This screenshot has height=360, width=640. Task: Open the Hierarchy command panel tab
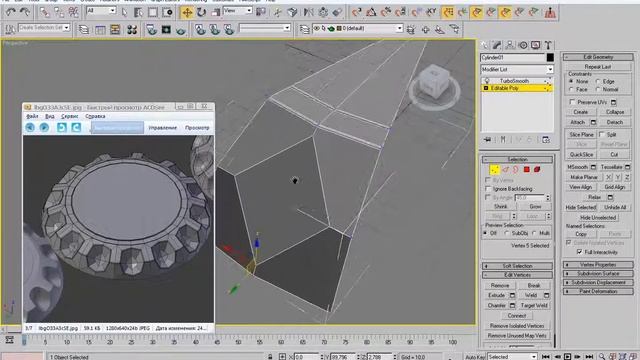[x=510, y=45]
